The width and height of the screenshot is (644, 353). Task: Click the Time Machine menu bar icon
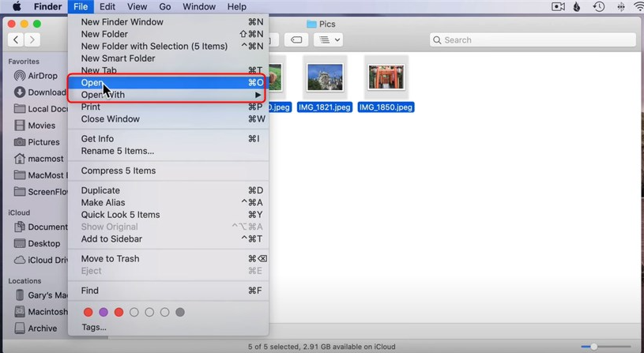pyautogui.click(x=599, y=6)
